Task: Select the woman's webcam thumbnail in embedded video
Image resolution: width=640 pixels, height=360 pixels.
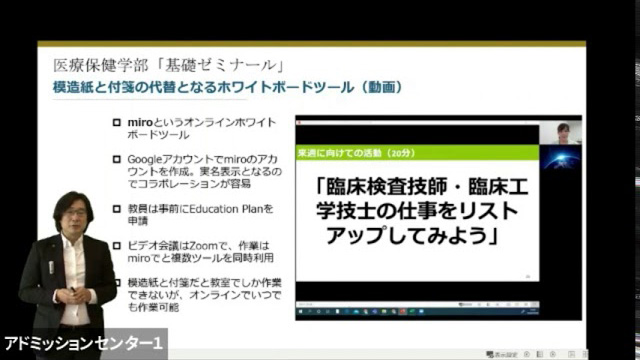Action: 561,132
